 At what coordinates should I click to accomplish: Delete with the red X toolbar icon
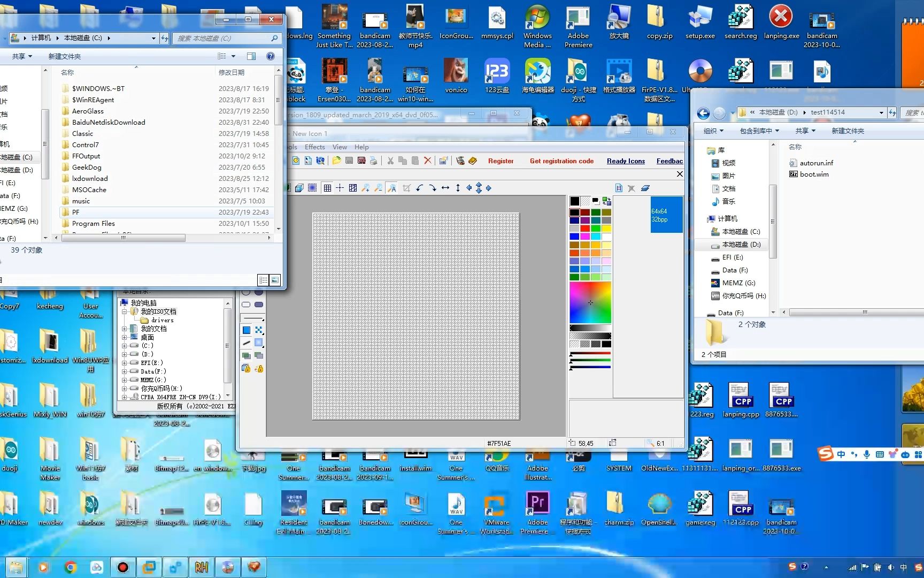point(427,161)
